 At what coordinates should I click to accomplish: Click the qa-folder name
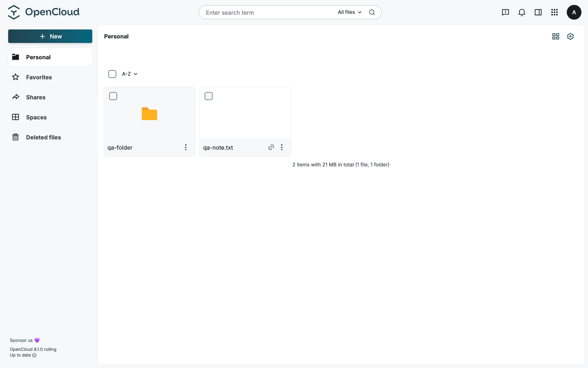(x=120, y=148)
